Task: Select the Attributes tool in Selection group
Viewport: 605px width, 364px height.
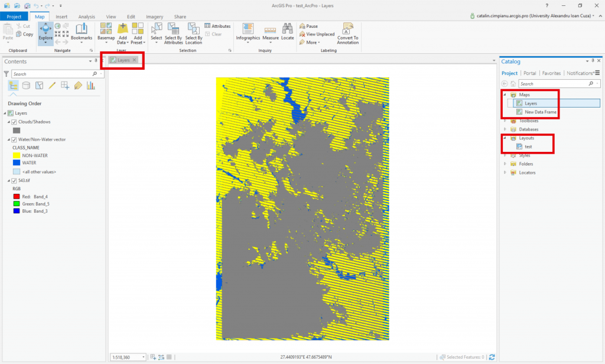Action: 217,25
